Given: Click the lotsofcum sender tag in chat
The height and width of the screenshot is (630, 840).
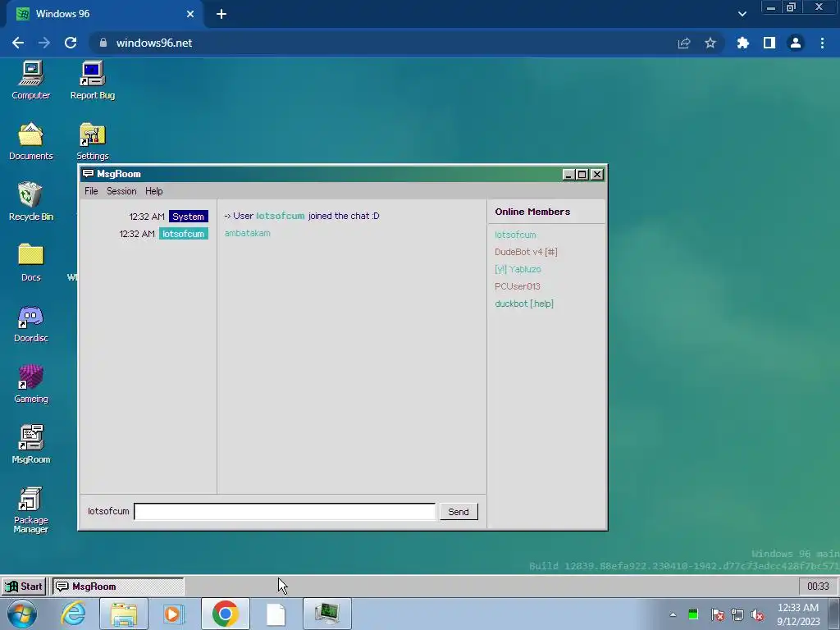Looking at the screenshot, I should point(184,234).
